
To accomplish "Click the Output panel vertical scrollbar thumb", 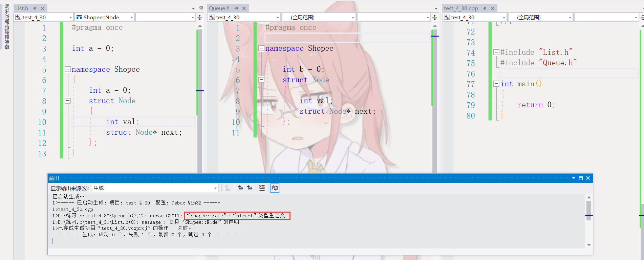I will 589,210.
